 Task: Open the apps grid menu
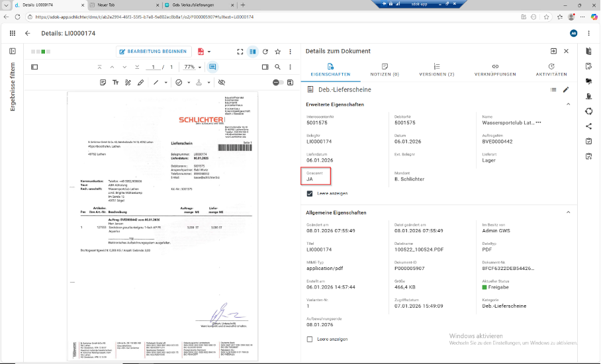13,33
